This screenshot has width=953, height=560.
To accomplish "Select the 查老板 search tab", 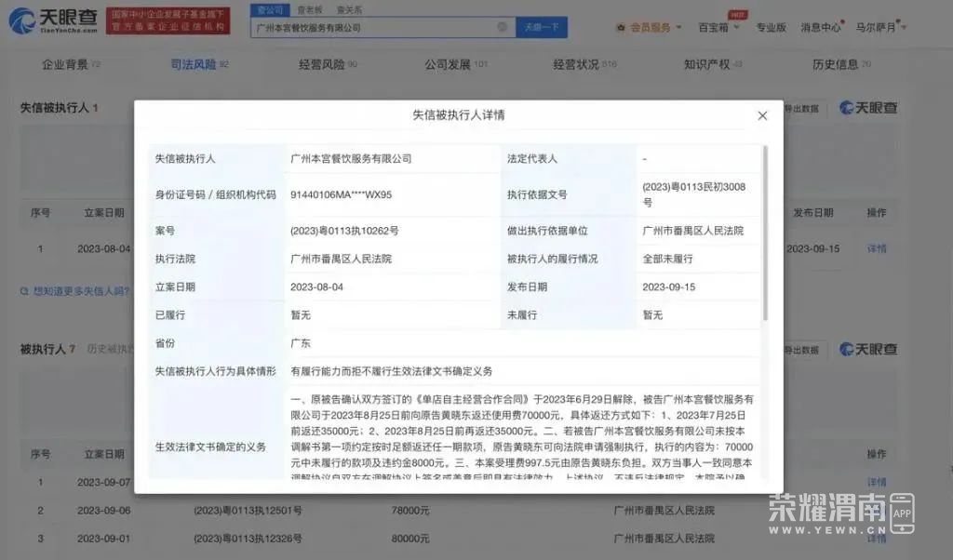I will tap(310, 9).
